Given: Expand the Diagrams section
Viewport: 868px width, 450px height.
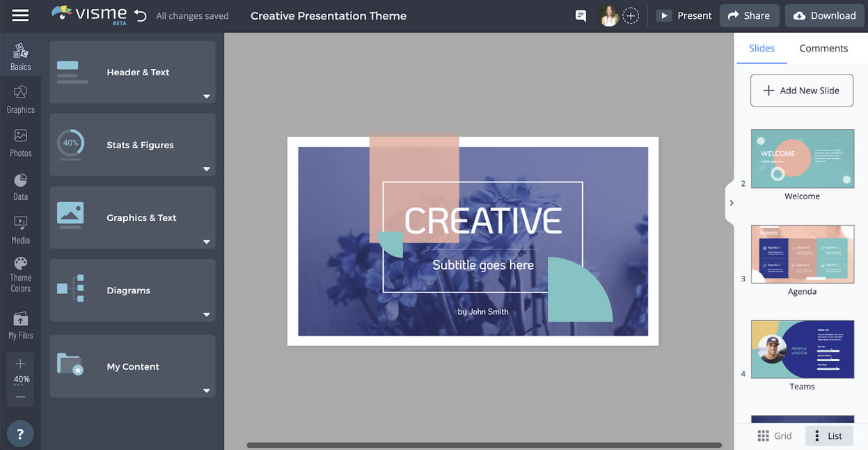Looking at the screenshot, I should 206,315.
